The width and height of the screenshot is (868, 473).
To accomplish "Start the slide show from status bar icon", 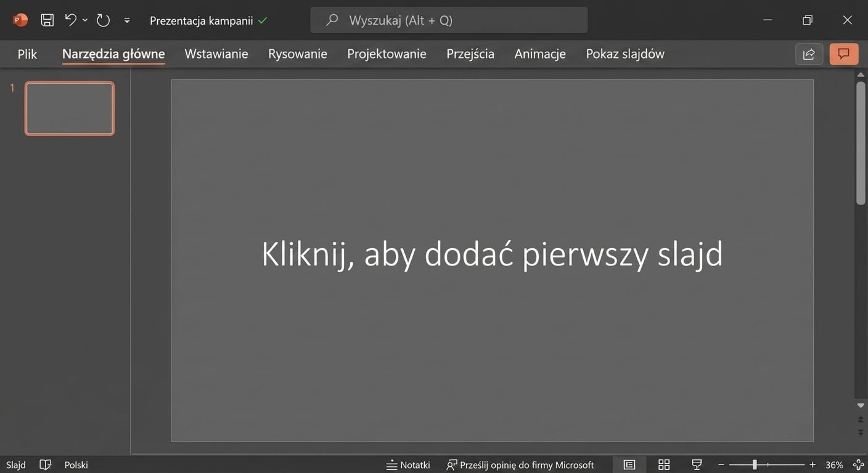I will click(697, 465).
